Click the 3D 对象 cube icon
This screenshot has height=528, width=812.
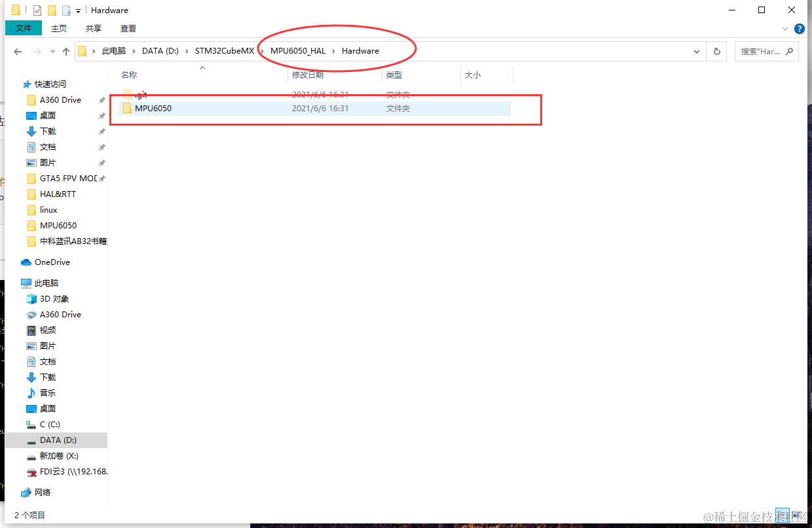coord(31,299)
